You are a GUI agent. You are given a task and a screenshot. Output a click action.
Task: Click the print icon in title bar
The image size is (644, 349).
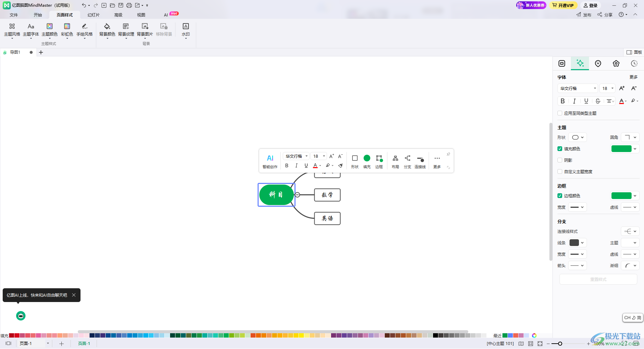[129, 5]
